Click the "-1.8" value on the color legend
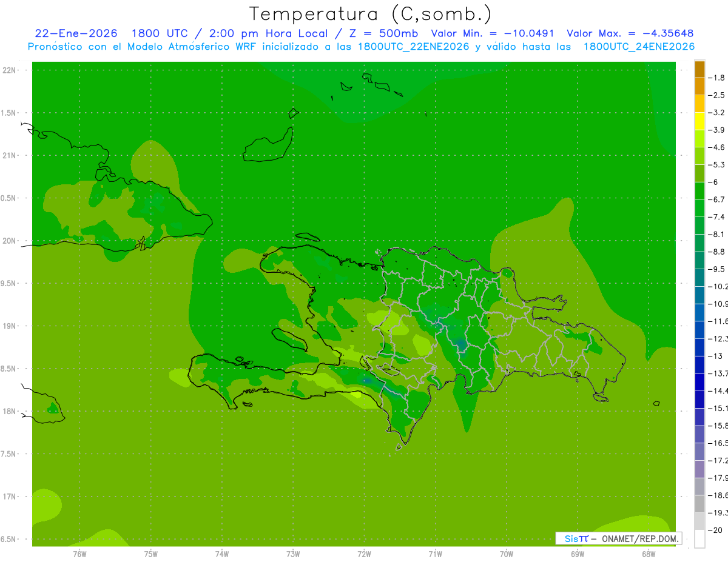Screen dimensions: 728x562 pos(716,78)
